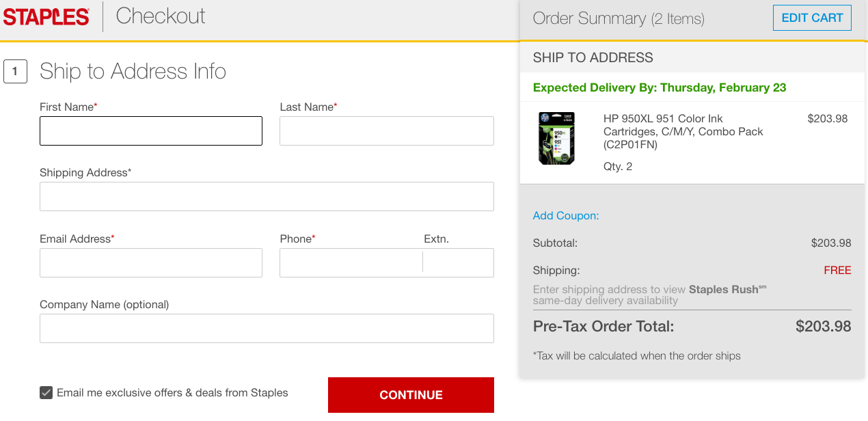The width and height of the screenshot is (868, 421).
Task: Uncheck Email me exclusive offers checkbox
Action: (46, 393)
